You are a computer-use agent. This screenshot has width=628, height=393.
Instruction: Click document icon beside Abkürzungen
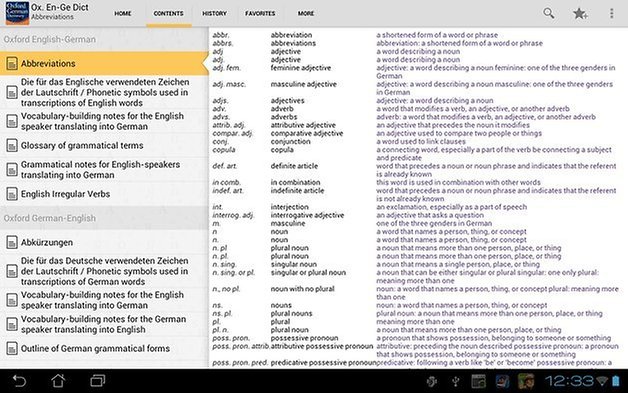(12, 242)
